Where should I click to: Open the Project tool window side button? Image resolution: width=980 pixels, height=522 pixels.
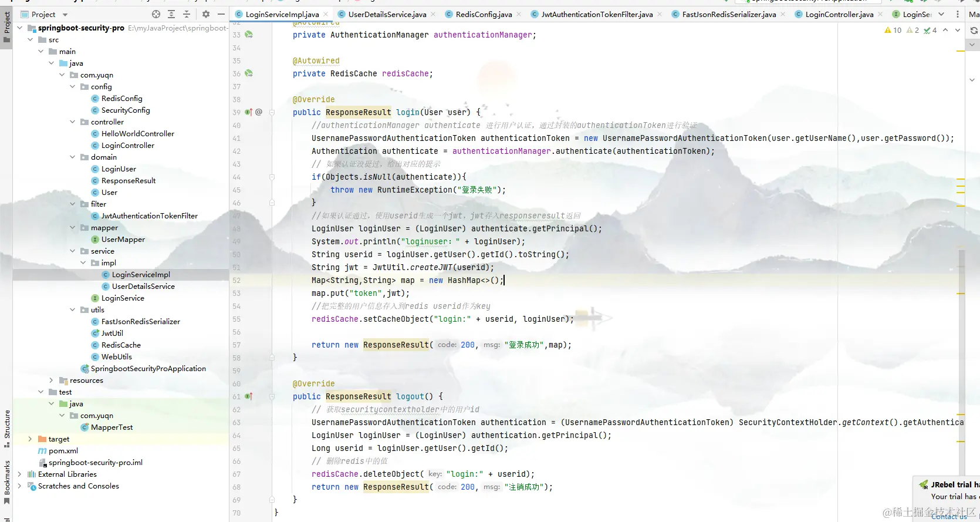tap(6, 28)
